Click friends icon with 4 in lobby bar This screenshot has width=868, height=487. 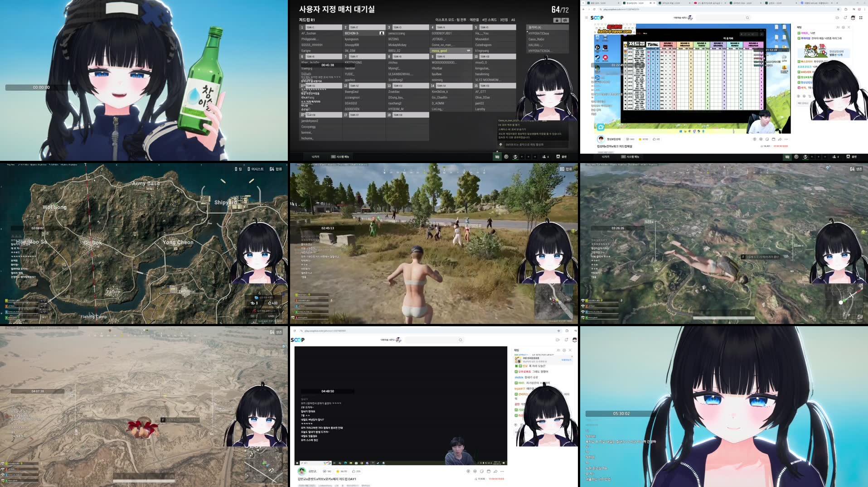coord(545,157)
